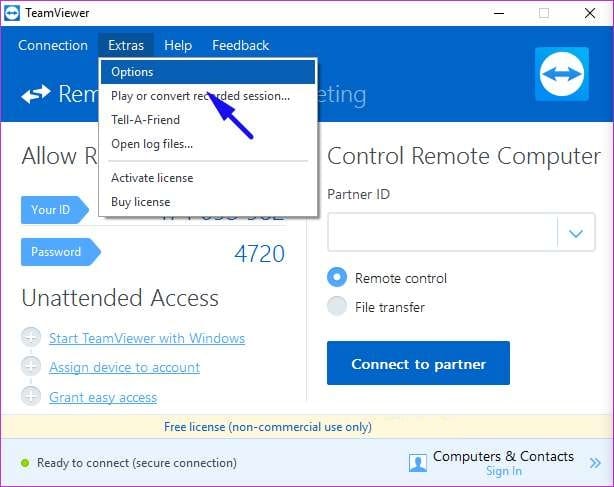The width and height of the screenshot is (614, 487).
Task: Click the remote control arrows icon in the header
Action: pyautogui.click(x=36, y=94)
